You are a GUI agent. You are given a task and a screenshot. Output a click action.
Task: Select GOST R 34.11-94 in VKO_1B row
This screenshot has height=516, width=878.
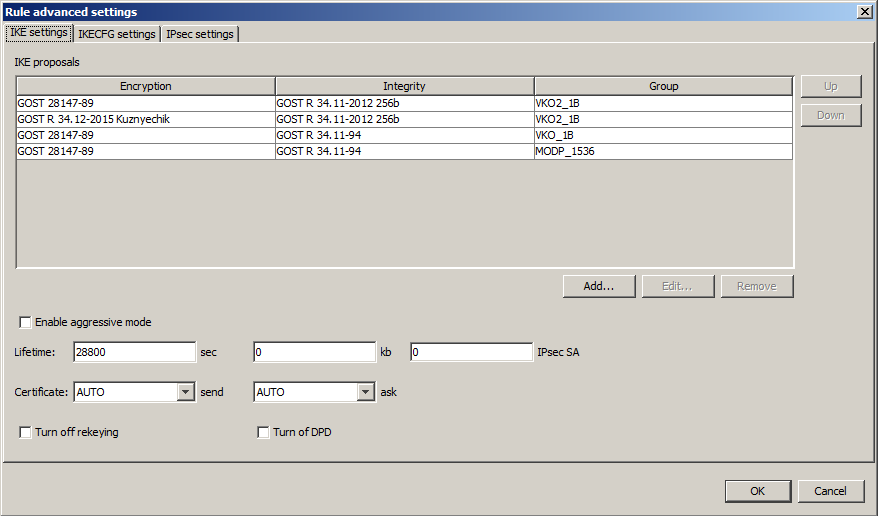tap(404, 135)
